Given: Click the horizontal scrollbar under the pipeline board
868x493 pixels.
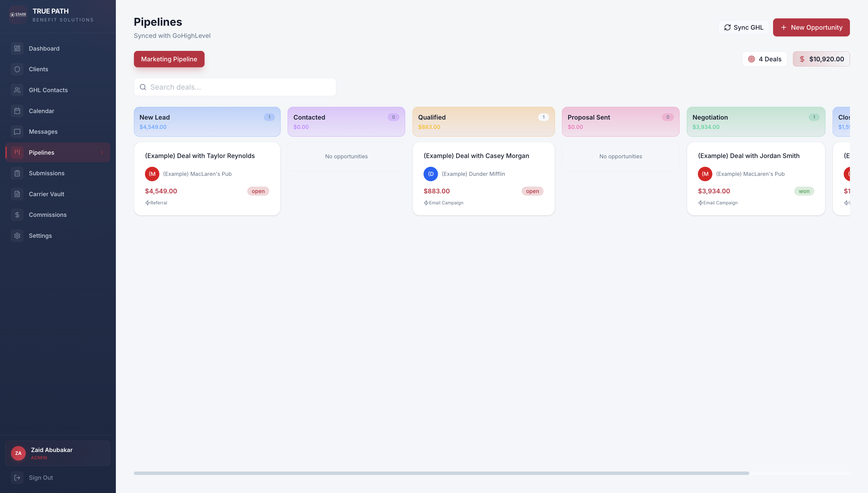Looking at the screenshot, I should pos(441,473).
